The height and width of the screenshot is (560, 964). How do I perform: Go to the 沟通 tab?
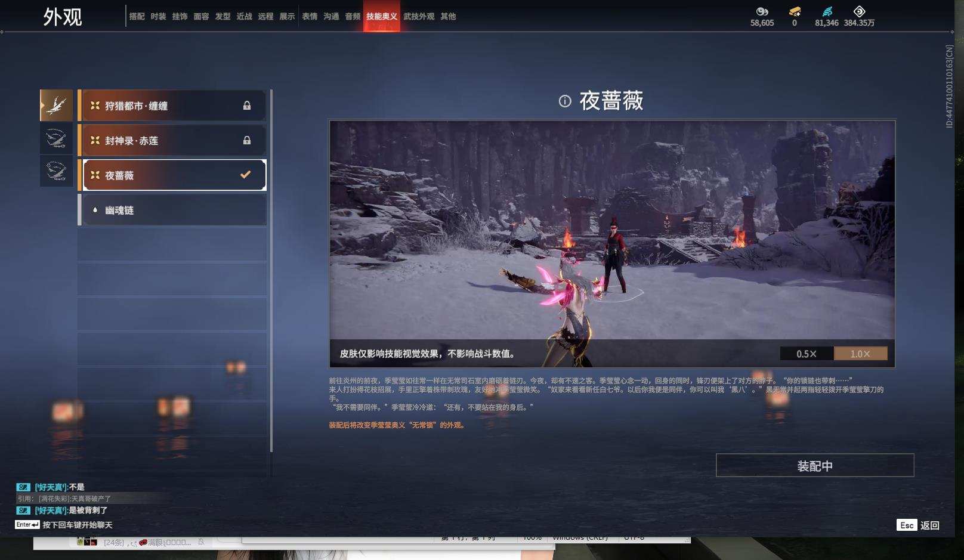[331, 17]
